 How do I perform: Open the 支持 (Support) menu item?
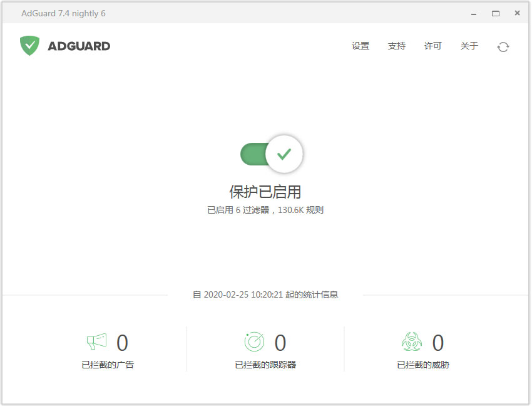(396, 46)
